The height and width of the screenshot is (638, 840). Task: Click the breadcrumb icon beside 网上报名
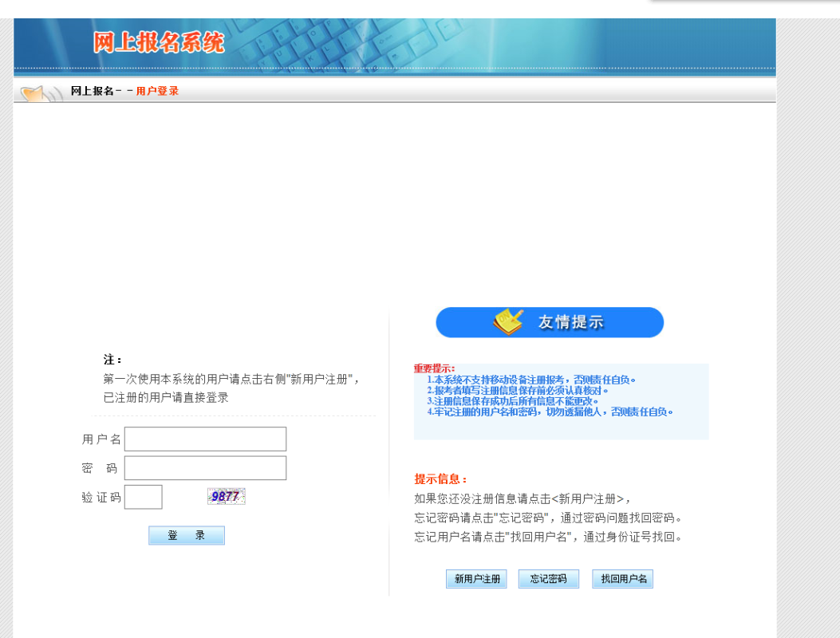pyautogui.click(x=40, y=93)
